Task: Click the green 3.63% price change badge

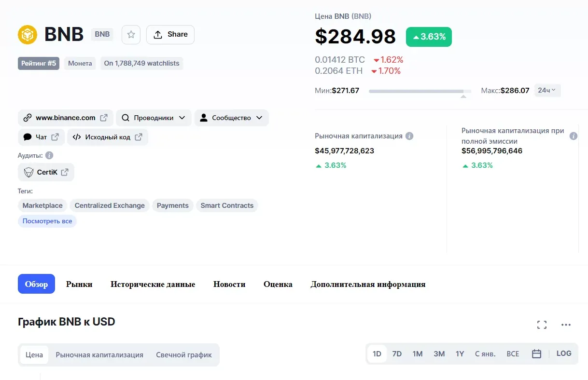Action: coord(429,37)
